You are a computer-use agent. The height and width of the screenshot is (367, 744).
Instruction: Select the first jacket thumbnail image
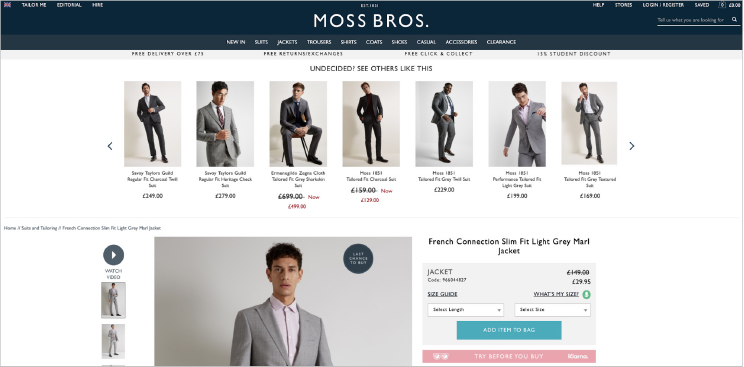click(x=113, y=300)
